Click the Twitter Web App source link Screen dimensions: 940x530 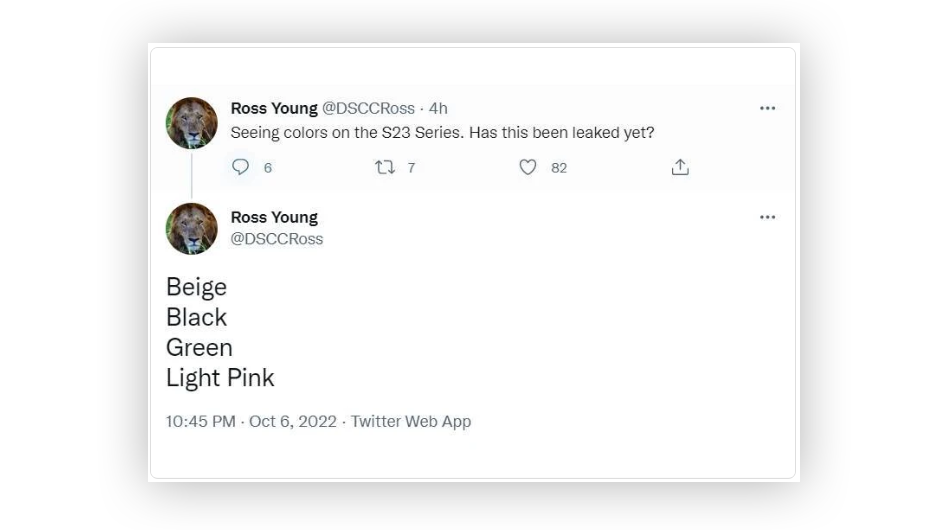pyautogui.click(x=411, y=421)
